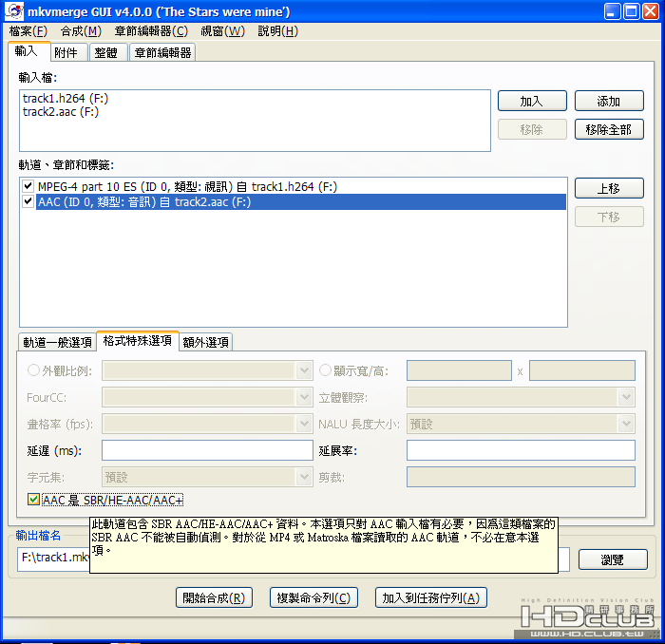Image resolution: width=665 pixels, height=644 pixels.
Task: Open the 軌道一般選項 tab
Action: 57,342
